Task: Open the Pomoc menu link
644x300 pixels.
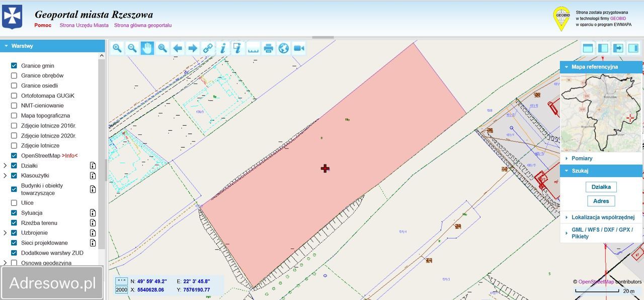Action: click(43, 25)
